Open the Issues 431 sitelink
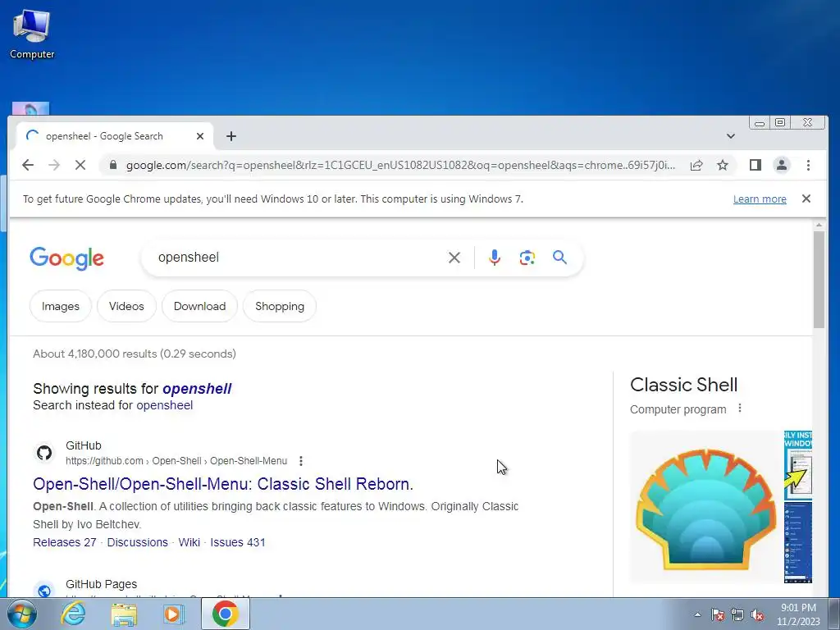Image resolution: width=840 pixels, height=630 pixels. pos(238,542)
